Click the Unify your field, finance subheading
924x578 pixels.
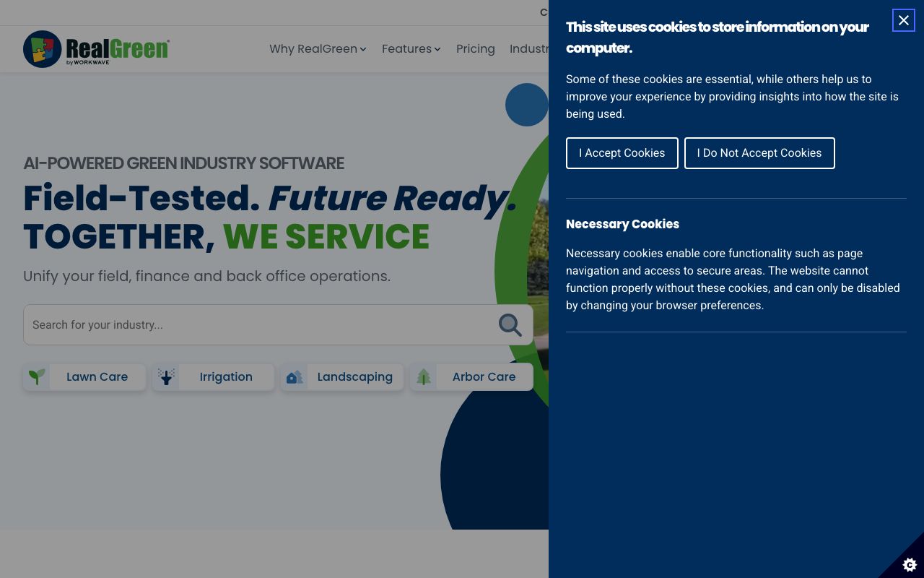coord(206,276)
